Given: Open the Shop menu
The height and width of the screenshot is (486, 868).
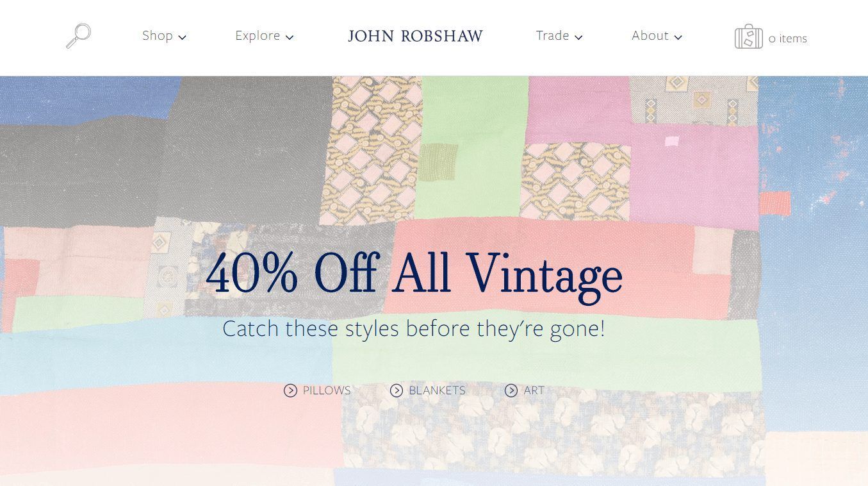Looking at the screenshot, I should coord(158,35).
